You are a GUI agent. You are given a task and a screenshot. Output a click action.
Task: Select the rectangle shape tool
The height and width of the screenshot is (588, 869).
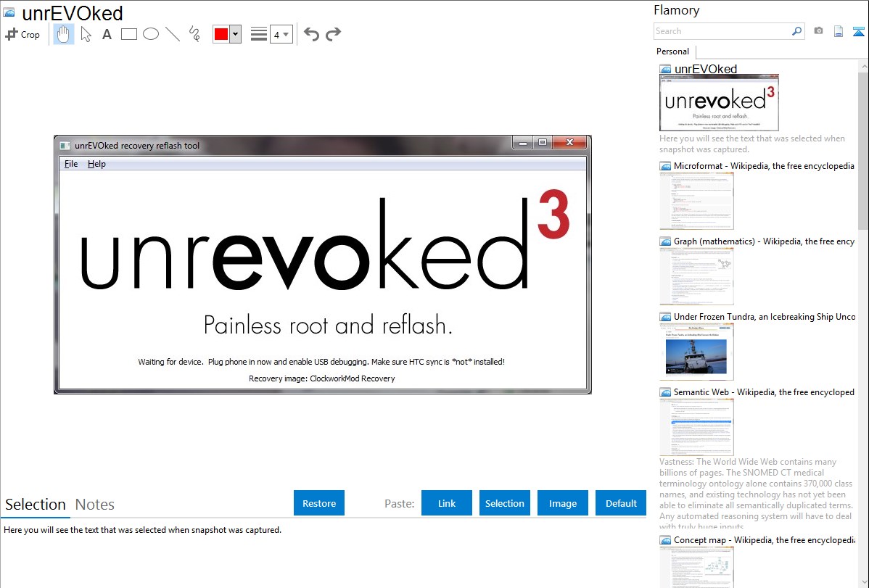(128, 34)
